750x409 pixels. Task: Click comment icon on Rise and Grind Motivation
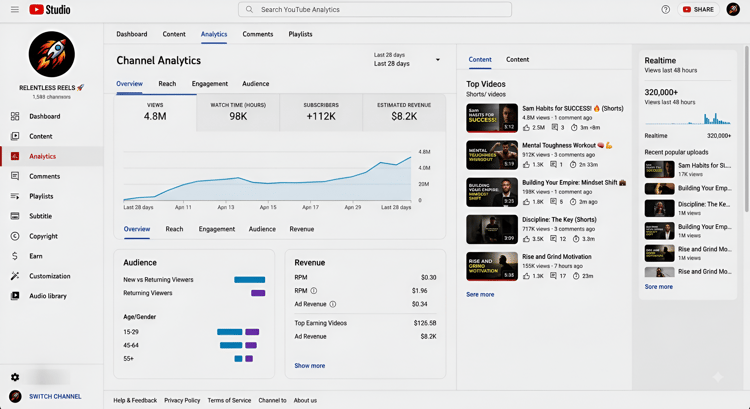coord(553,276)
